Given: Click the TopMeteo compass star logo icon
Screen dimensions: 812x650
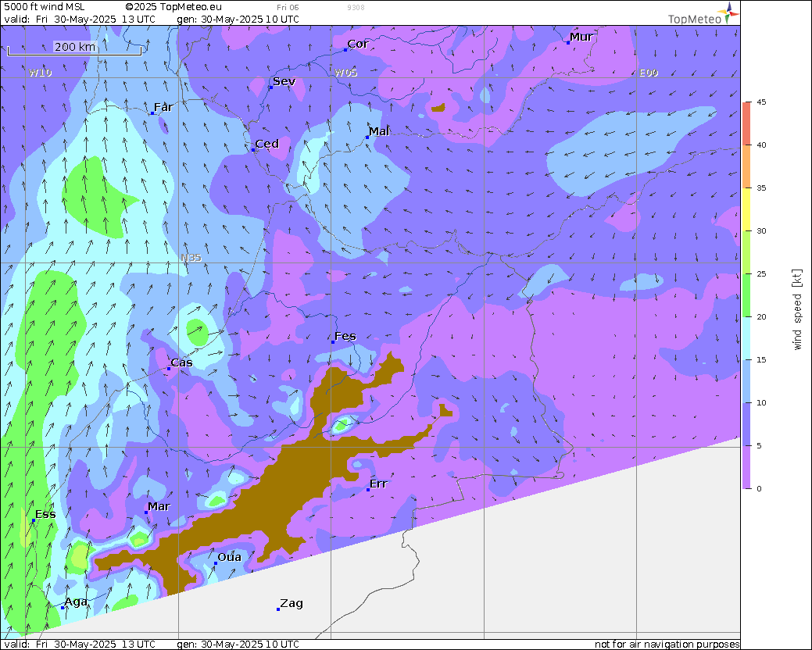Looking at the screenshot, I should [728, 12].
